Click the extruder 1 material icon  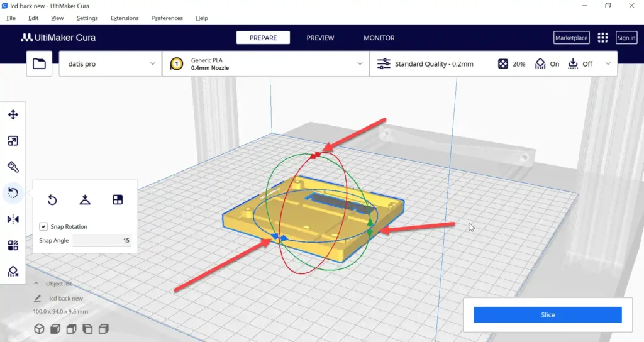tap(177, 63)
